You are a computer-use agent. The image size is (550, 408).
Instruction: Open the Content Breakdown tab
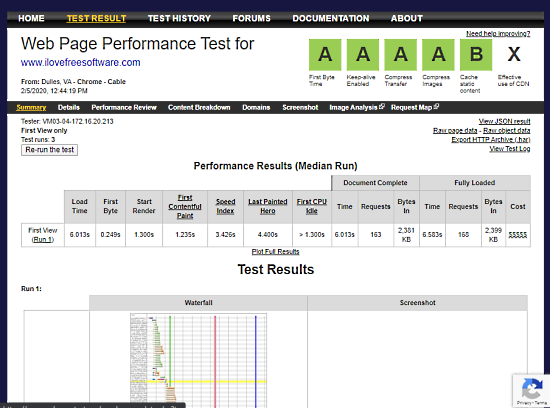pyautogui.click(x=199, y=107)
